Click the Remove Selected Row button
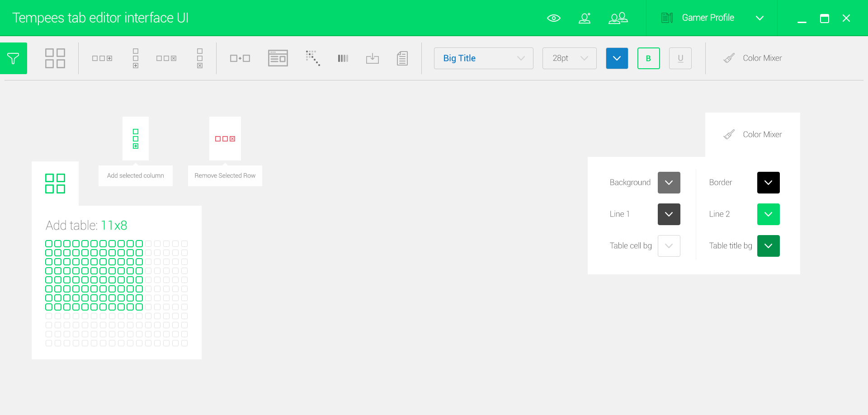Viewport: 868px width, 415px height. 225,175
